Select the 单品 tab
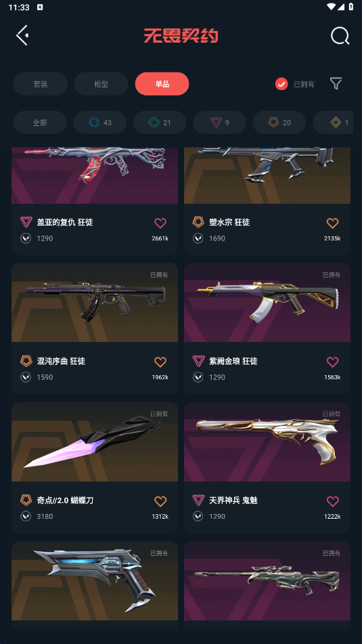This screenshot has height=644, width=362. tap(162, 84)
